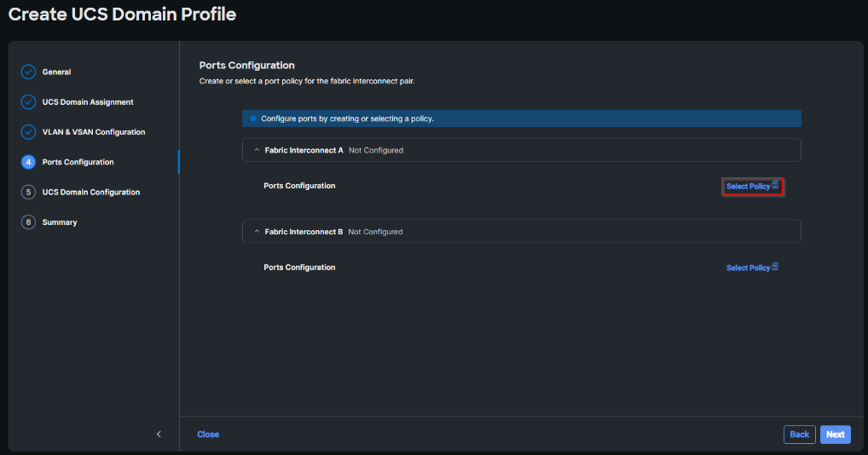
Task: Collapse the Fabric Interconnect A section
Action: [x=256, y=150]
